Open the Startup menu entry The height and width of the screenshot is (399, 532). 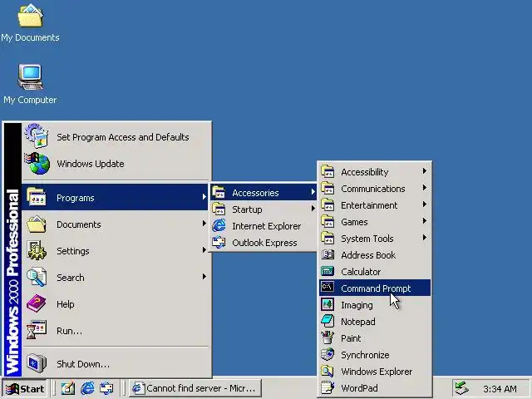pos(264,209)
